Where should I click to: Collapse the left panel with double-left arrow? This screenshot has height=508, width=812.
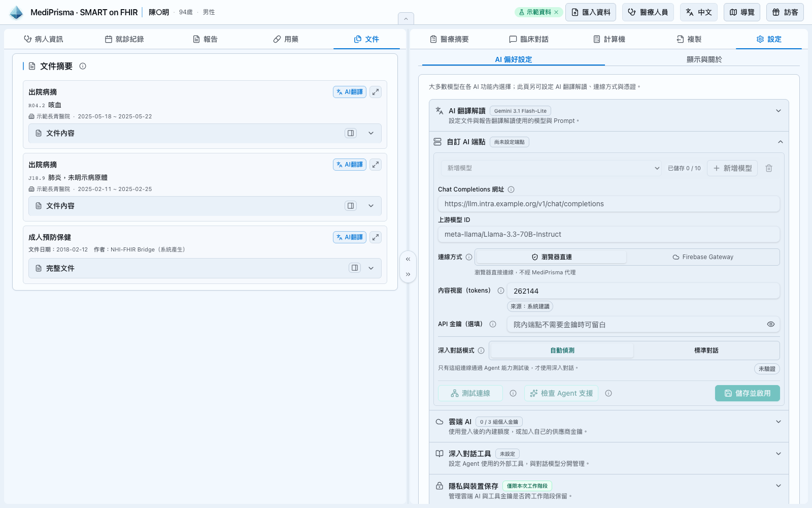pyautogui.click(x=408, y=259)
